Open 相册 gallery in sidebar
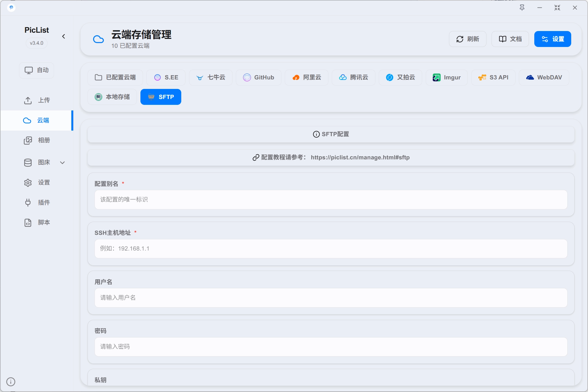 [x=37, y=140]
